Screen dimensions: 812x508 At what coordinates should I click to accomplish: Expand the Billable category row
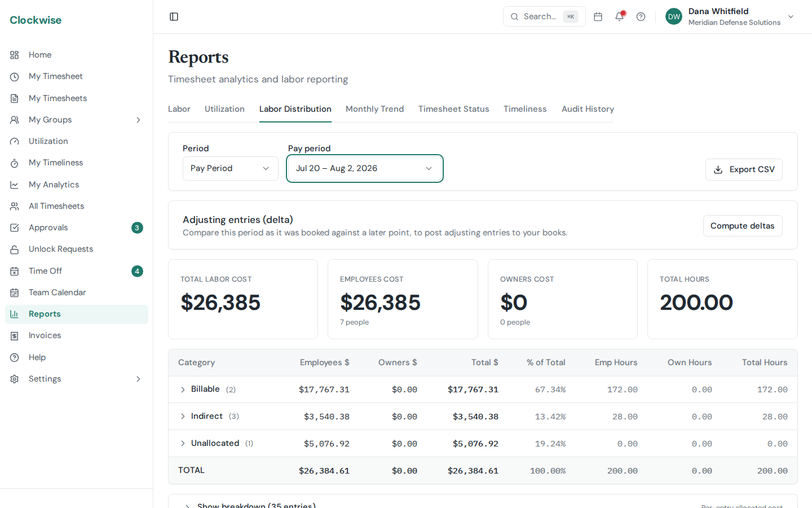pyautogui.click(x=183, y=389)
